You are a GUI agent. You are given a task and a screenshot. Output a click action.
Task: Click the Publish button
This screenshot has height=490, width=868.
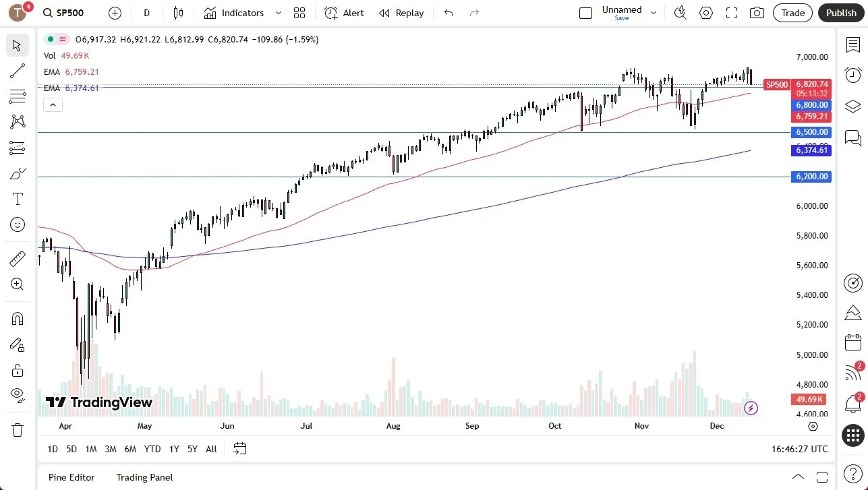(841, 12)
